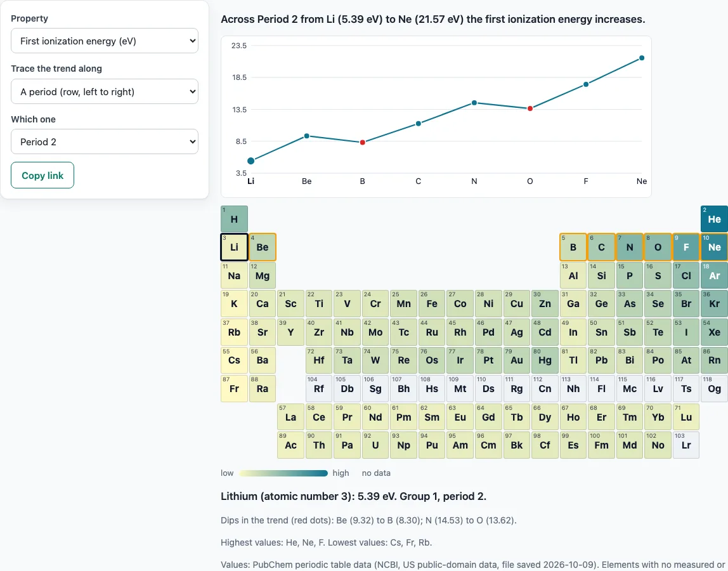Image resolution: width=728 pixels, height=571 pixels.
Task: Click the Copy link button
Action: (42, 175)
